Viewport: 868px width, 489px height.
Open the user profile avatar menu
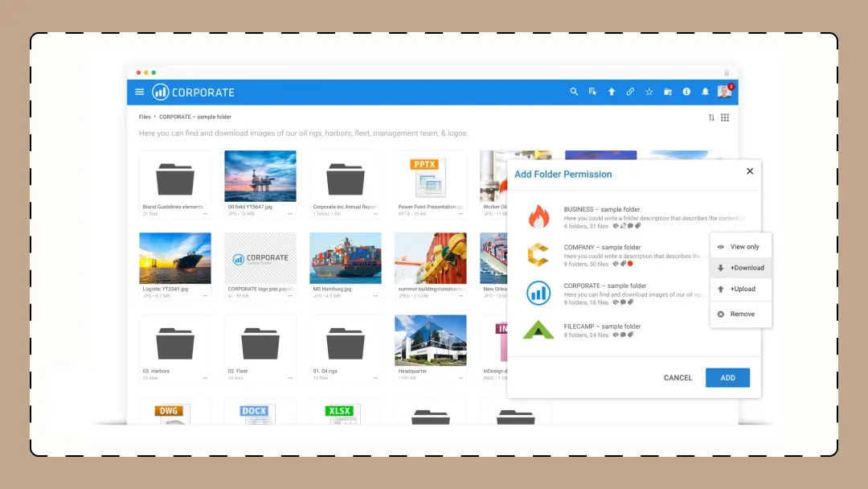(724, 92)
